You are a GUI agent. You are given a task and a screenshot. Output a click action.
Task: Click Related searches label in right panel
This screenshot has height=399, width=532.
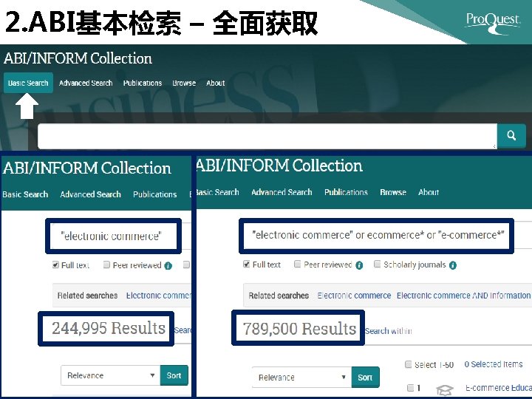coord(279,296)
